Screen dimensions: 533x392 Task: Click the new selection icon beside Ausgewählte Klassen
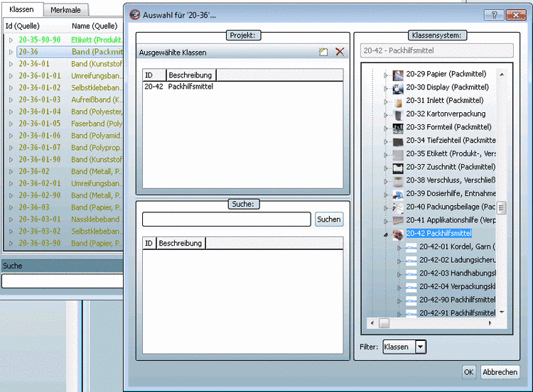(323, 52)
